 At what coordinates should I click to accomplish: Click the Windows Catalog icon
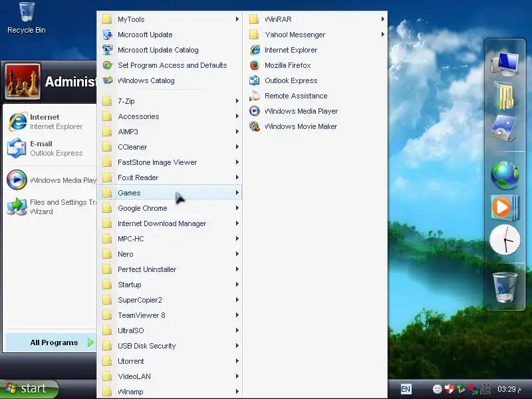click(108, 80)
